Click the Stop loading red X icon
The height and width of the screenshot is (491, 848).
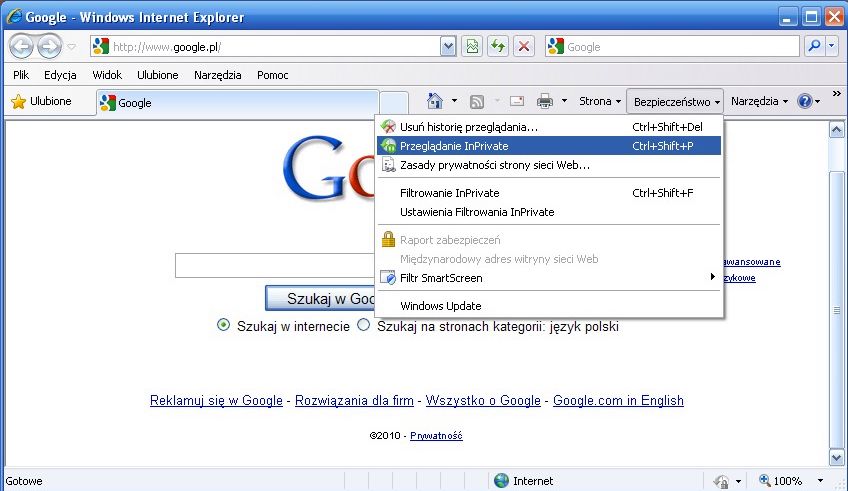pos(524,47)
